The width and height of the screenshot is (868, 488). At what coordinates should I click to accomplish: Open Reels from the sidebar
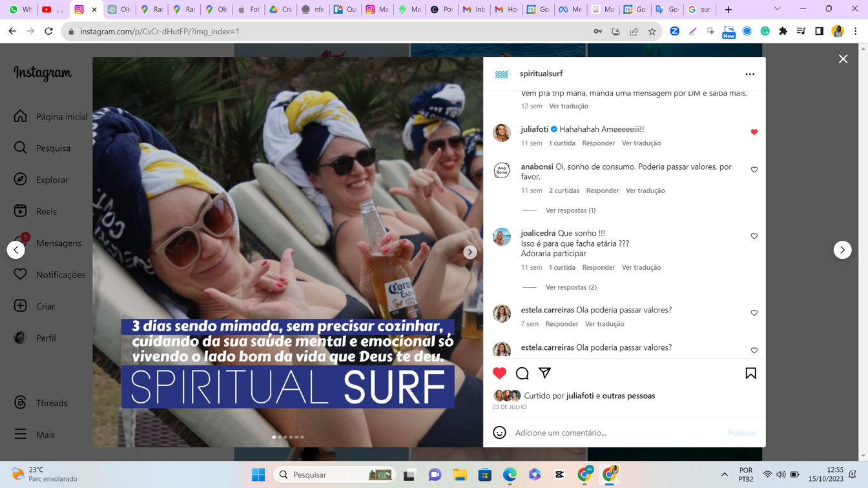click(x=46, y=211)
